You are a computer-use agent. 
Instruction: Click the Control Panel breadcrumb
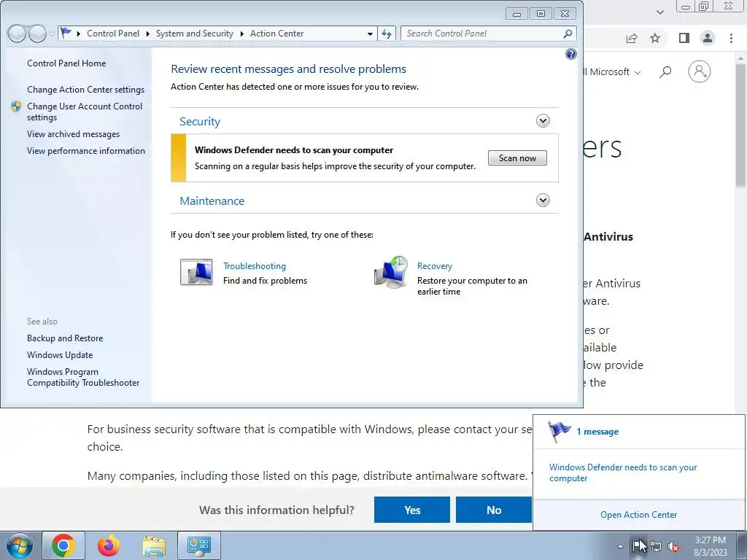(x=113, y=34)
